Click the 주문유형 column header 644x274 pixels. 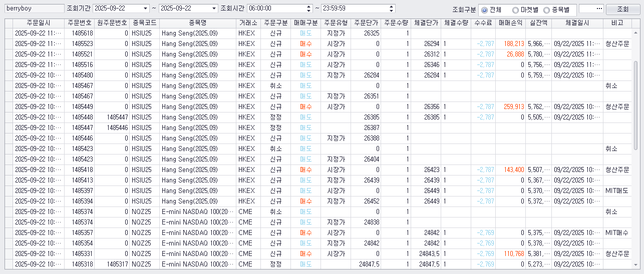pos(336,23)
